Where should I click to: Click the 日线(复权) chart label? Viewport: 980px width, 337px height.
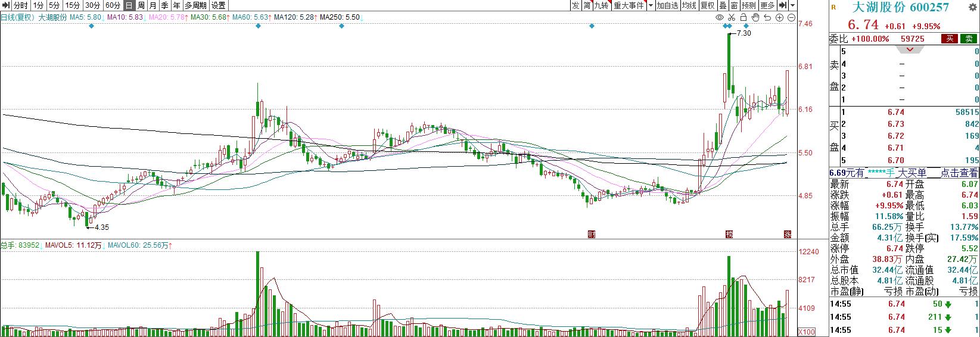(18, 17)
